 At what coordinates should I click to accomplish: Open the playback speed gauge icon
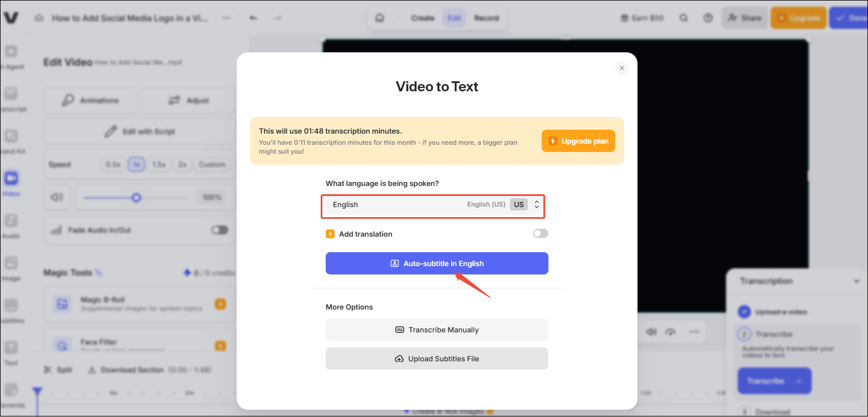pyautogui.click(x=671, y=332)
